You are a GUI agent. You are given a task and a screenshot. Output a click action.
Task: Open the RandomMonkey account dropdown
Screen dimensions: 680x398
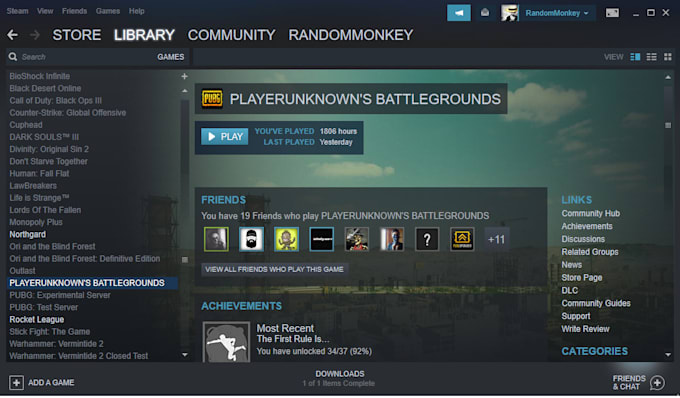tap(556, 13)
